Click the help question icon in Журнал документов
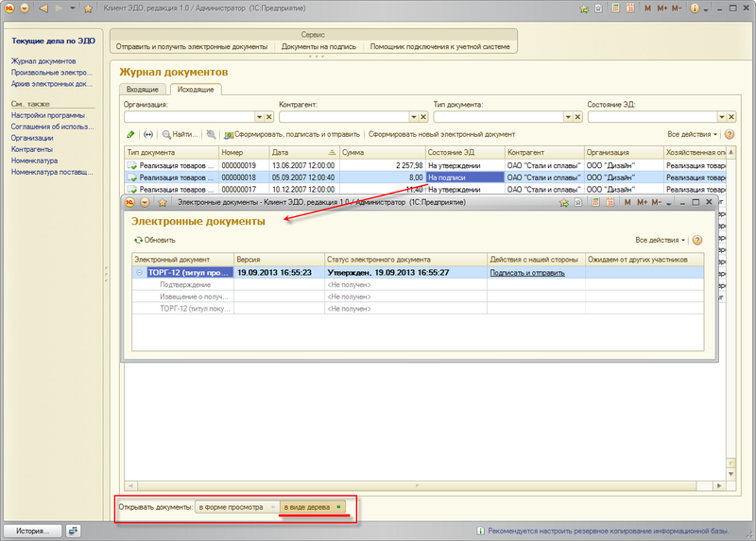This screenshot has width=756, height=541. click(x=729, y=135)
